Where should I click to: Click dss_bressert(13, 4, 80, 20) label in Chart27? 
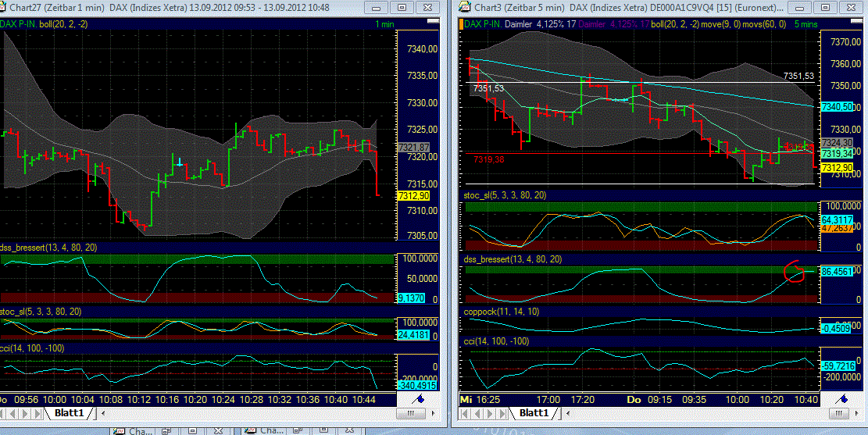tap(48, 248)
